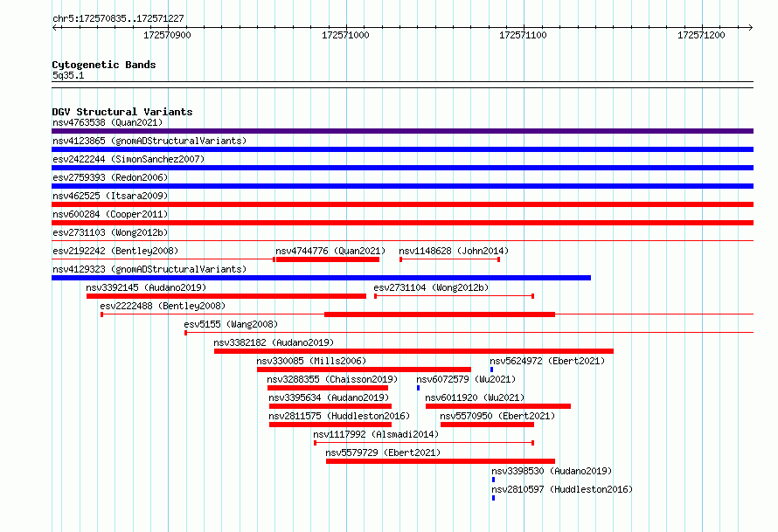
Task: Click the nsv3288355 (Chaisson2019) label
Action: point(332,379)
